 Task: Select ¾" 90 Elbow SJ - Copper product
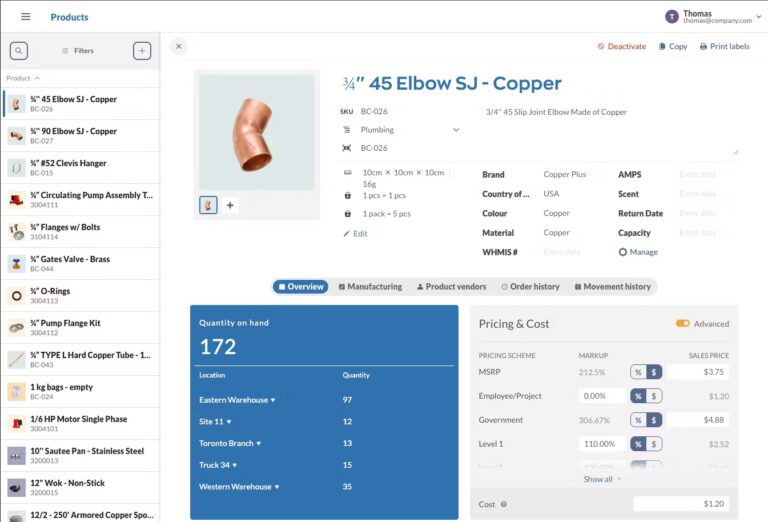[x=80, y=136]
